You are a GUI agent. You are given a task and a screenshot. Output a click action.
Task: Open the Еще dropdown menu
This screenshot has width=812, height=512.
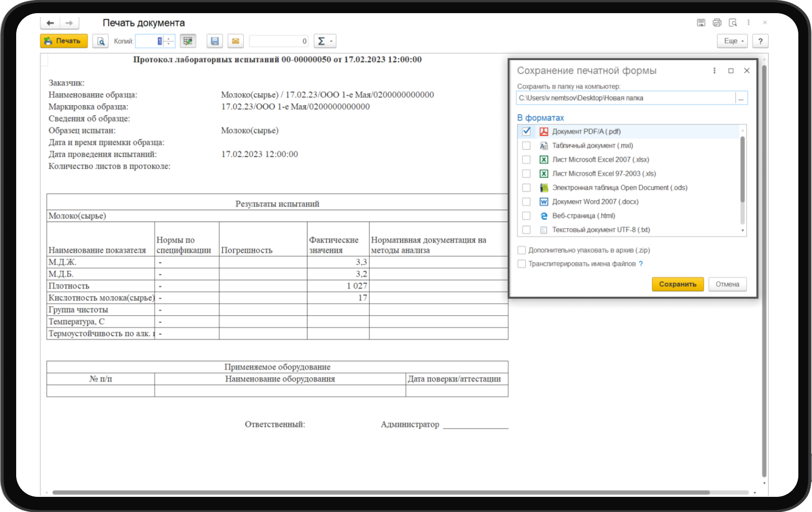(733, 41)
